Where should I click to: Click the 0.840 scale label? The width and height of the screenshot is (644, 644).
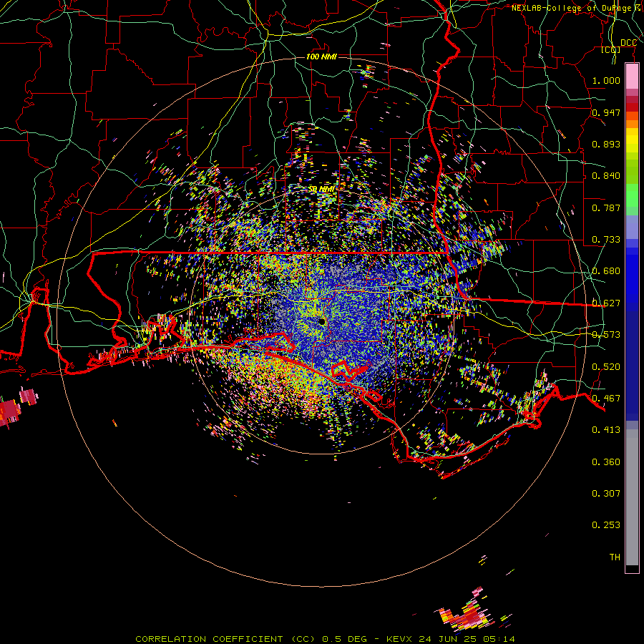tap(606, 176)
